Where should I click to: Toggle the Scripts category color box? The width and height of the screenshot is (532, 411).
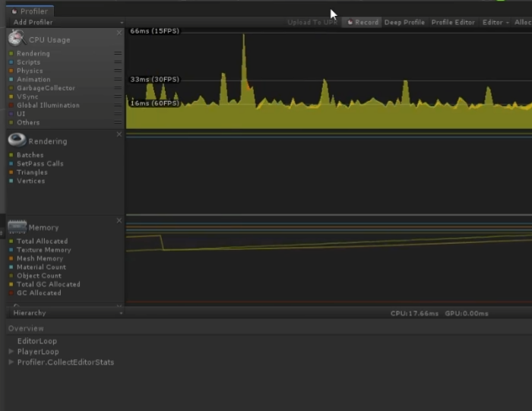tap(11, 62)
